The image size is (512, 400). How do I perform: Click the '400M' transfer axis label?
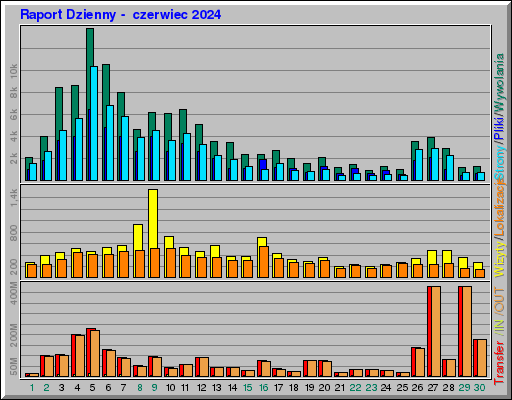14,293
